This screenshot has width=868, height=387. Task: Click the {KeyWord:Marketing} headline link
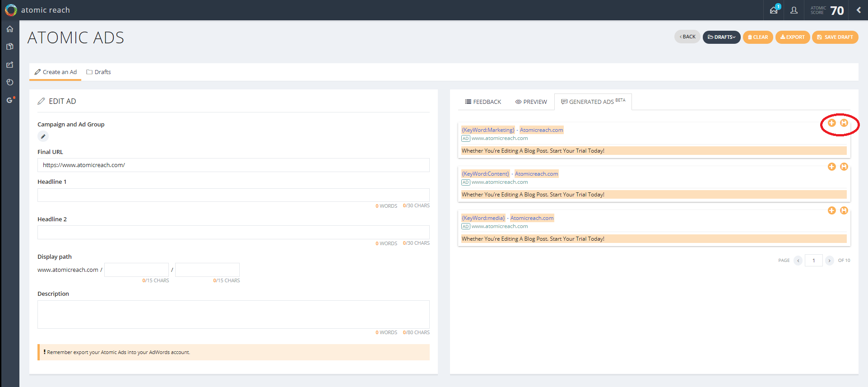point(488,130)
